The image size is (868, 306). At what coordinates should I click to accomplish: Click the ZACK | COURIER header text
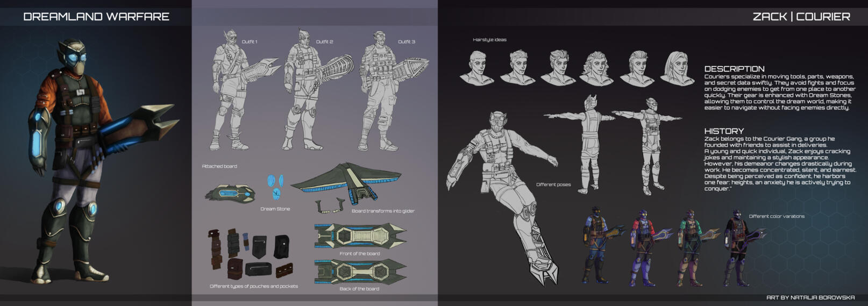[x=801, y=17]
